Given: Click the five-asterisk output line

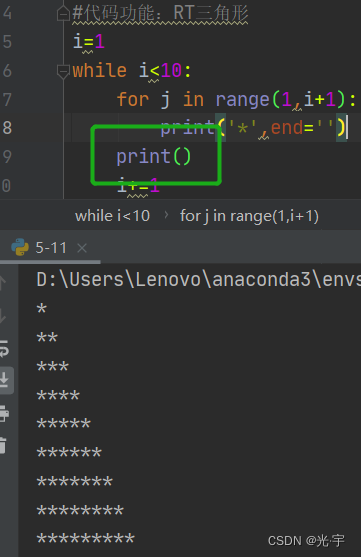Looking at the screenshot, I should [64, 423].
